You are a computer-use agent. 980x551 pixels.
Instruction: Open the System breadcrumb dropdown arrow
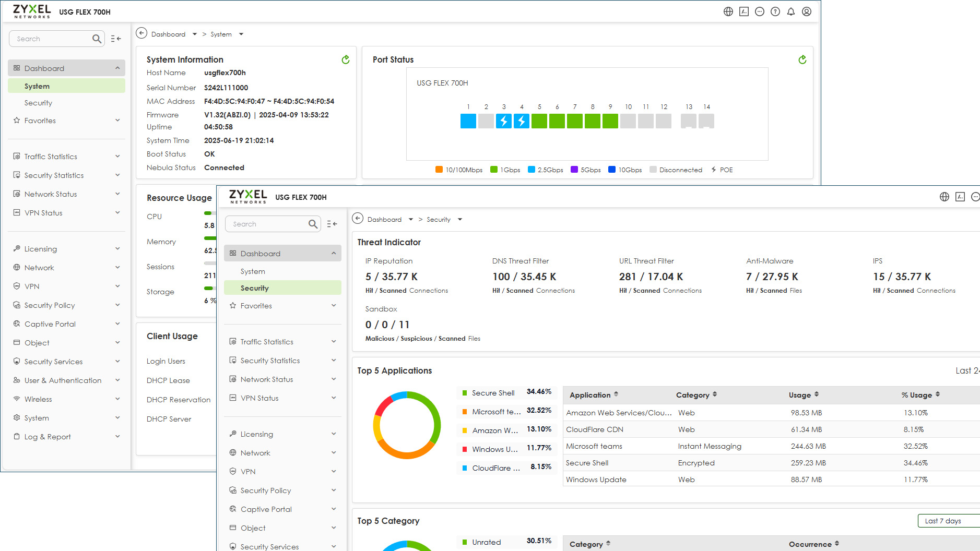click(x=241, y=34)
